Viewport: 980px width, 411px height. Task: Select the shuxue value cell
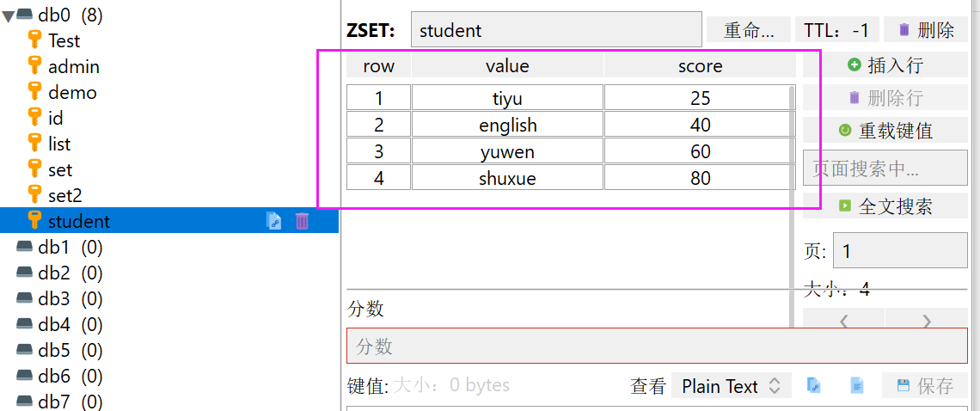507,177
